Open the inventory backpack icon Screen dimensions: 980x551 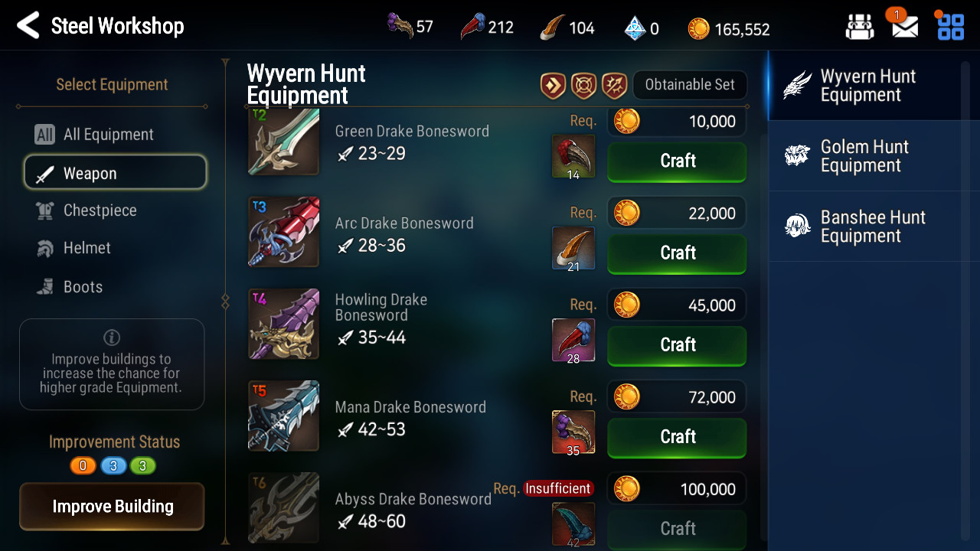[860, 27]
